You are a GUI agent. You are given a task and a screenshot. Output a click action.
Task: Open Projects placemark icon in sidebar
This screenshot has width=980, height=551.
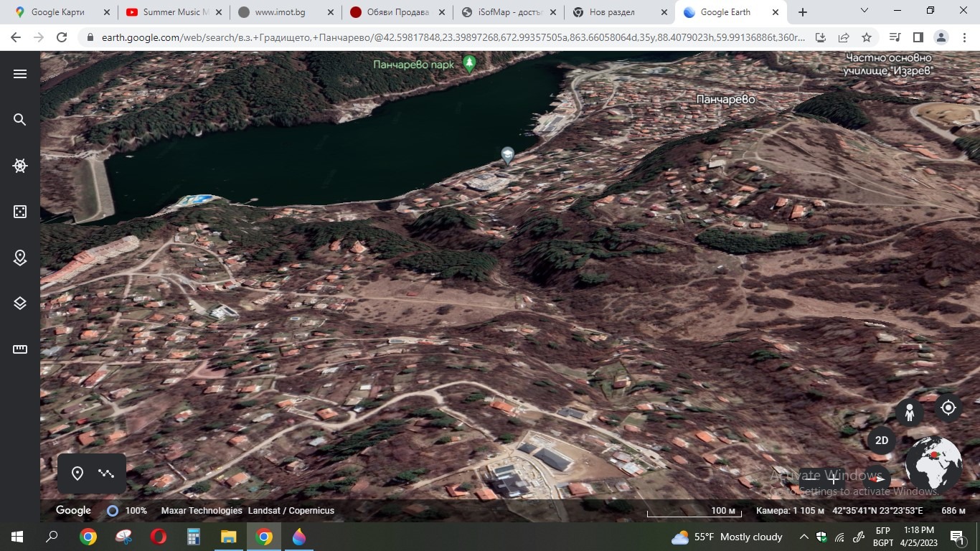(x=20, y=258)
